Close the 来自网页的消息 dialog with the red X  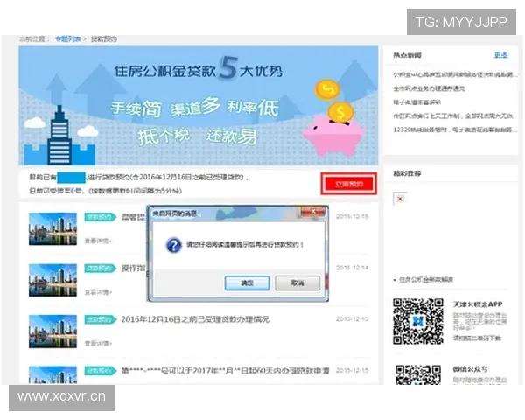(312, 212)
